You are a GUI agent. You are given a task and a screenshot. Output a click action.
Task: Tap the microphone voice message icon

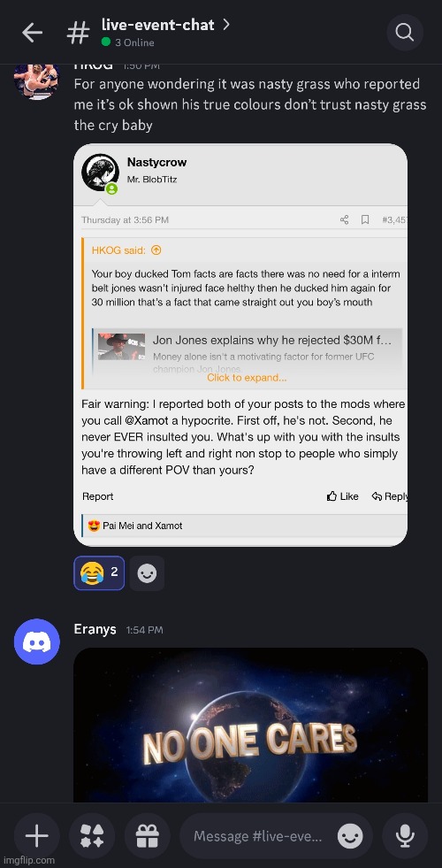(405, 836)
